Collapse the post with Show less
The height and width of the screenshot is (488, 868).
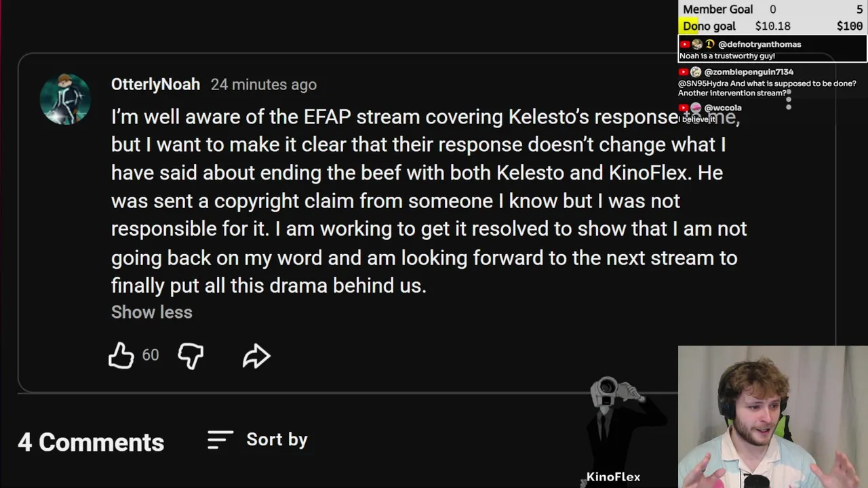tap(151, 312)
